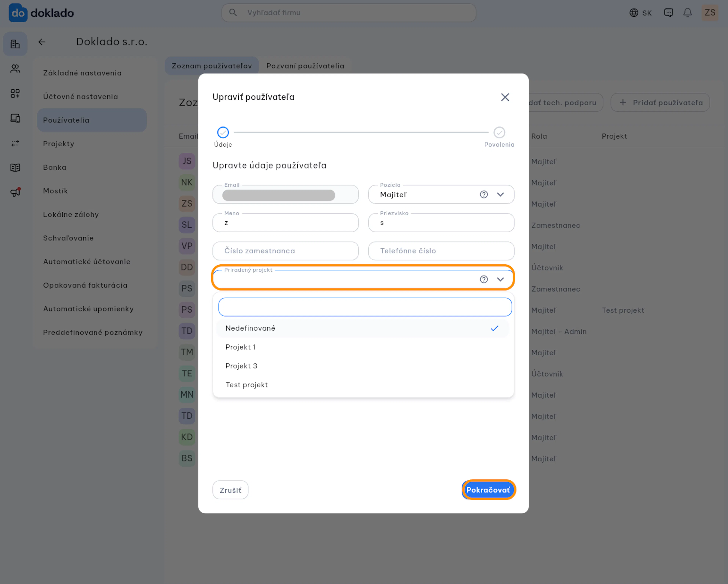Click the help icon in Pozícia field
The height and width of the screenshot is (584, 728).
pos(484,194)
